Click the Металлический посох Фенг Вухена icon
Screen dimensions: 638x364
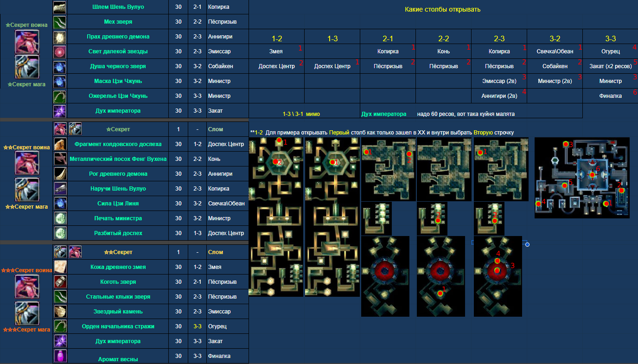click(60, 159)
